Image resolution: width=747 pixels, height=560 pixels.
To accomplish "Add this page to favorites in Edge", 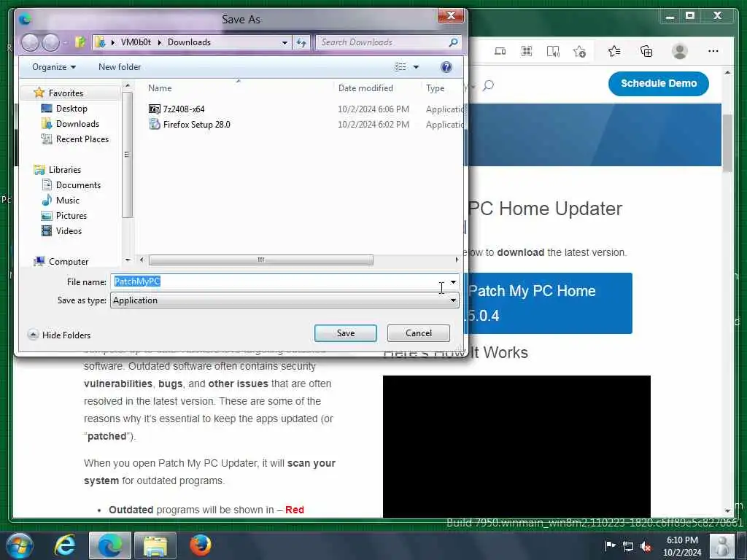I will tap(579, 52).
